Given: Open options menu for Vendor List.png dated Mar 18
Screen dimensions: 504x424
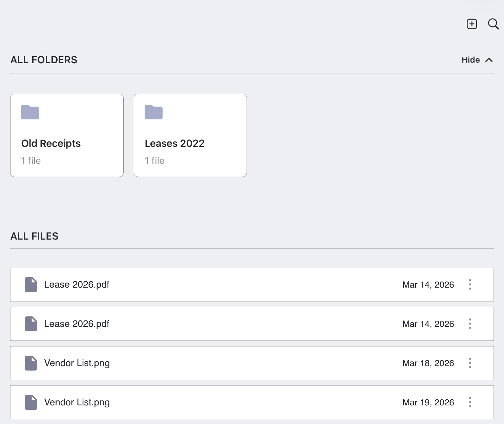Looking at the screenshot, I should tap(470, 363).
